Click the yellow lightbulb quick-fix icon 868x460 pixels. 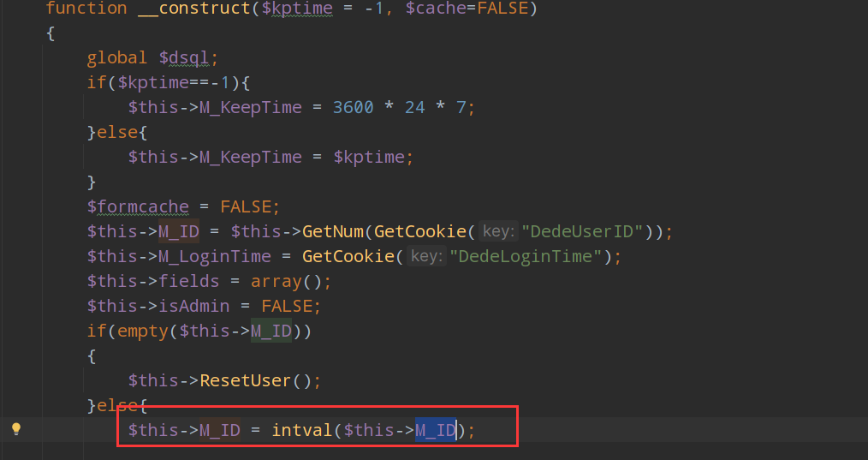tap(16, 429)
